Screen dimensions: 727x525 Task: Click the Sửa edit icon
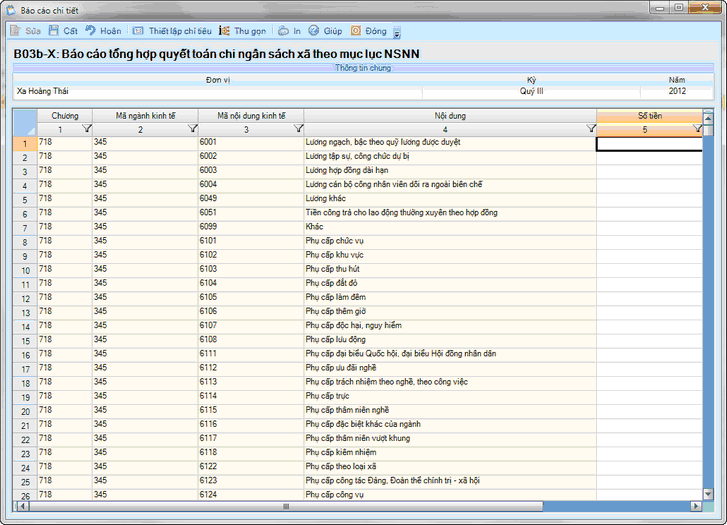pos(16,31)
